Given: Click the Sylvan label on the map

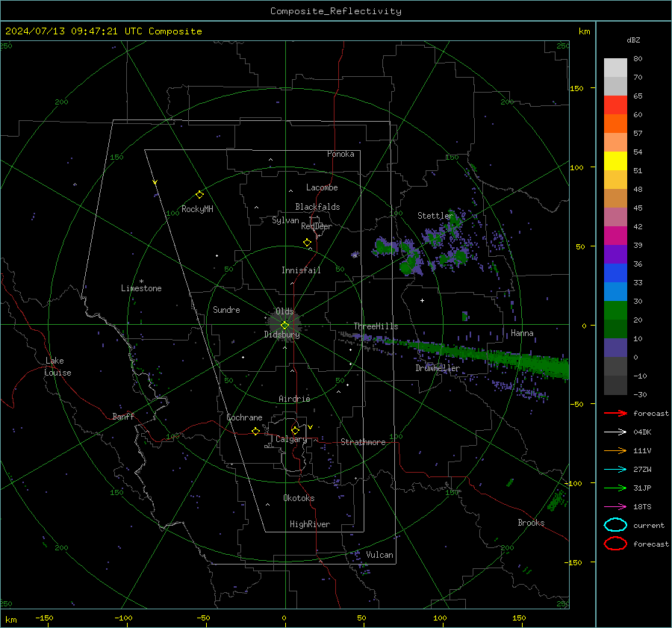Looking at the screenshot, I should [x=285, y=220].
